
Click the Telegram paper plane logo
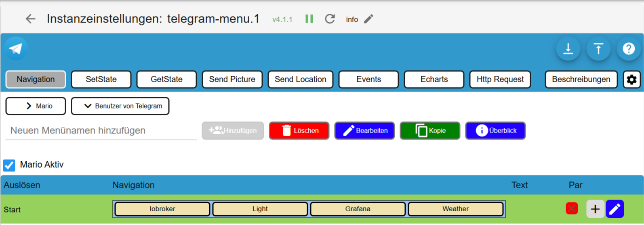(16, 49)
